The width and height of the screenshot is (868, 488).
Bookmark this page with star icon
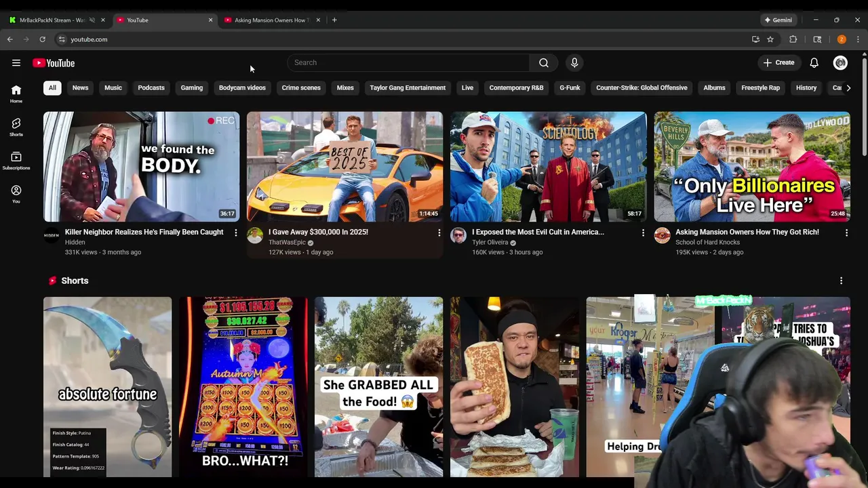point(770,39)
